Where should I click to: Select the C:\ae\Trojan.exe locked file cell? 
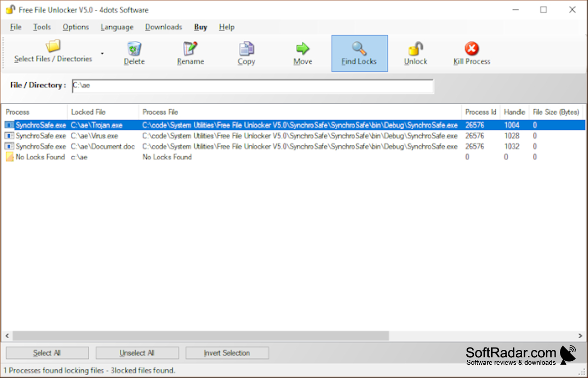(97, 125)
